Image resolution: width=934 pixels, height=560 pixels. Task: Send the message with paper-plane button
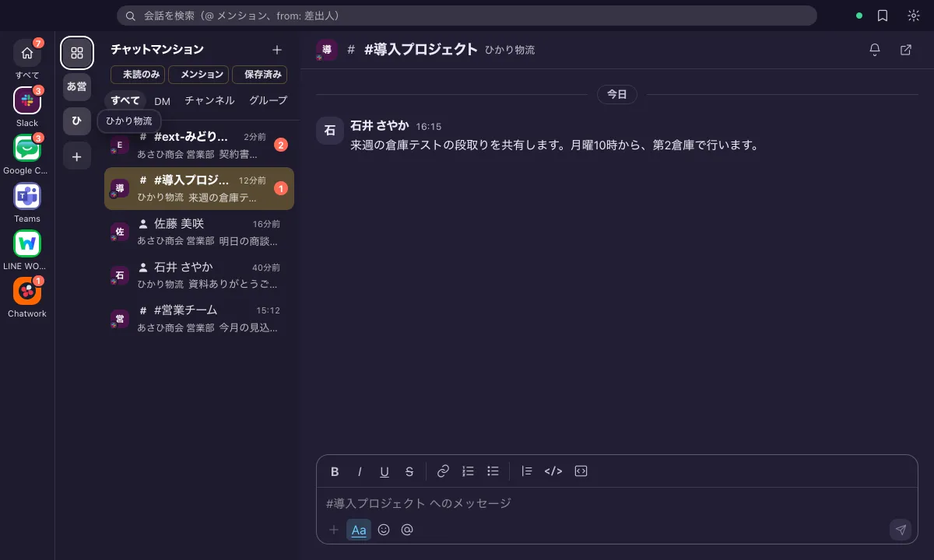tap(901, 530)
